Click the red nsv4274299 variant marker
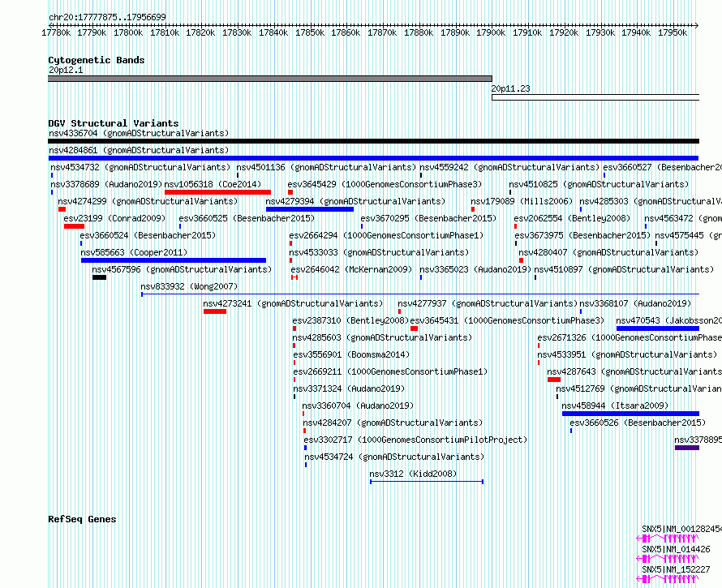Viewport: 722px width, 588px height. click(62, 209)
